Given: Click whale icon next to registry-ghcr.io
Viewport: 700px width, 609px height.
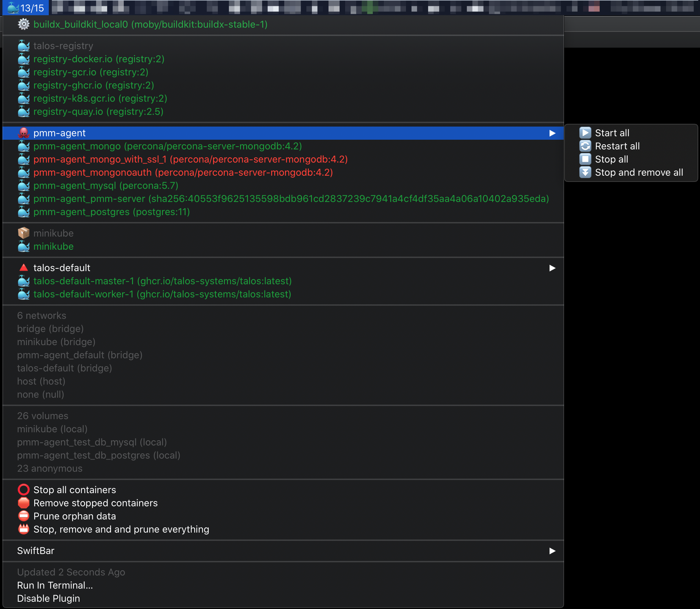Looking at the screenshot, I should pyautogui.click(x=24, y=85).
